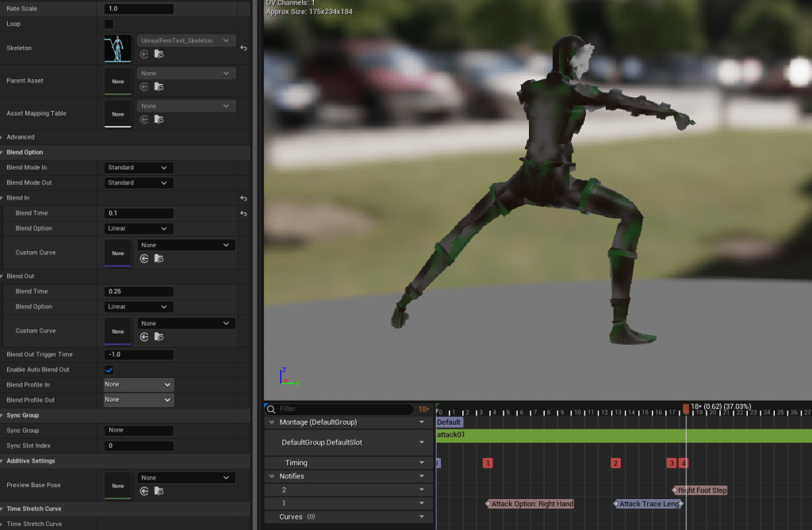This screenshot has height=530, width=812.
Task: Browse to Asset Mapping Table in Content Browser
Action: point(159,120)
